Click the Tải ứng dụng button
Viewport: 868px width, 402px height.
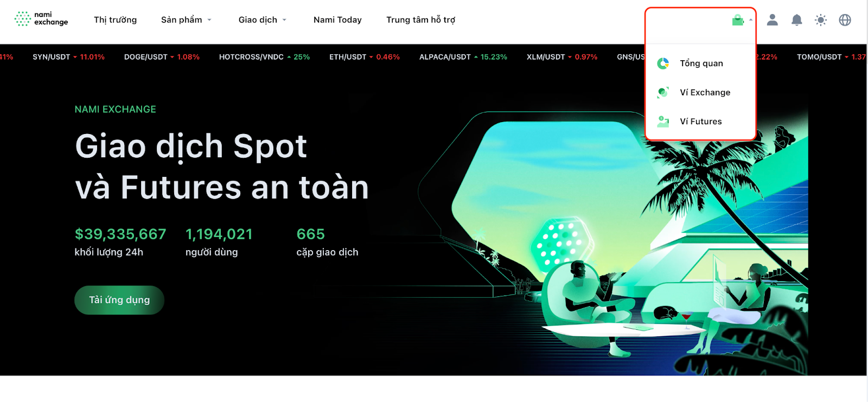[x=119, y=300]
